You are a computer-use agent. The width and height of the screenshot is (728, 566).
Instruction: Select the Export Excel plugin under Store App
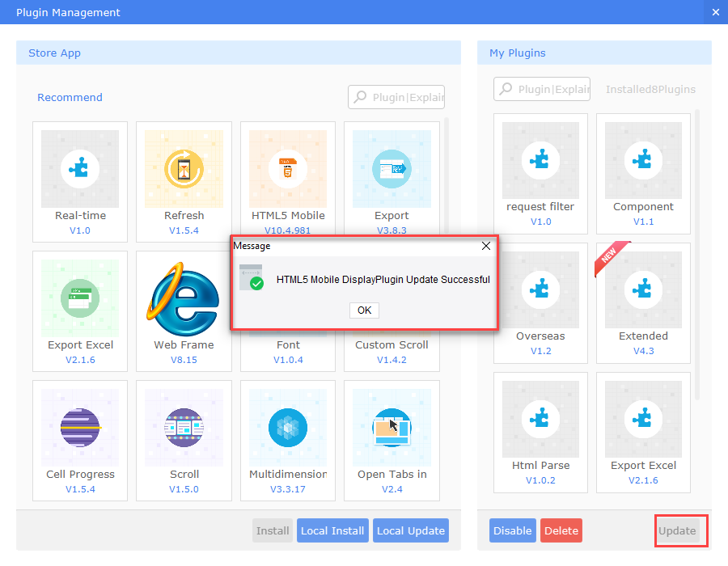pos(79,298)
